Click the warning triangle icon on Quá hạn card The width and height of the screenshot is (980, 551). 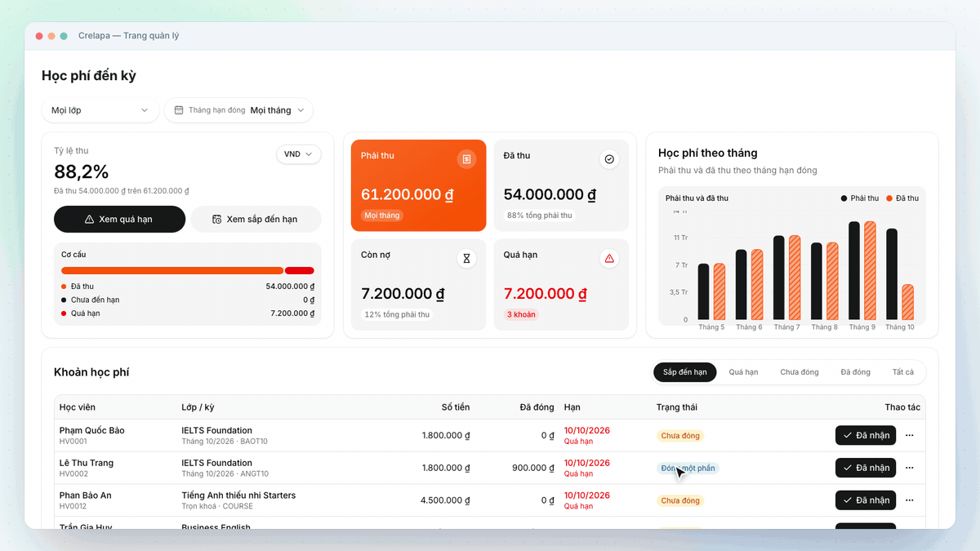click(x=609, y=259)
